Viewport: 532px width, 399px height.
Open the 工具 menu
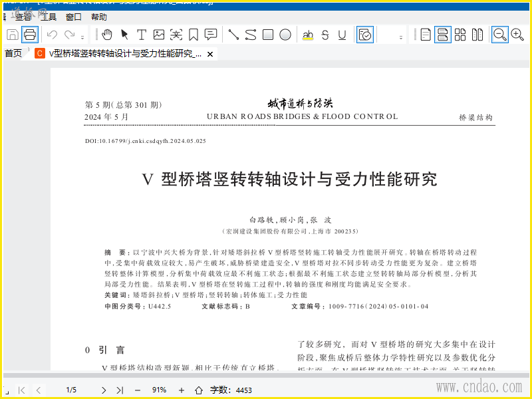coord(48,17)
